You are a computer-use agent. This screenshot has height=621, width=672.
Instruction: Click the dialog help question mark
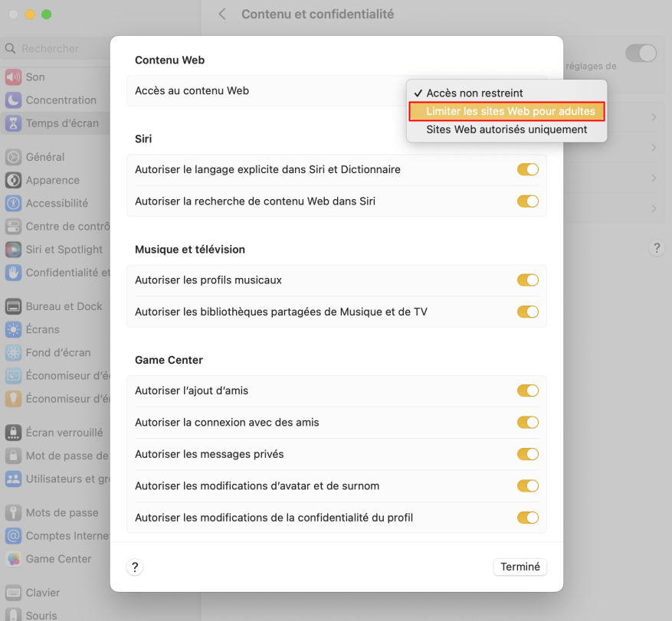click(135, 567)
